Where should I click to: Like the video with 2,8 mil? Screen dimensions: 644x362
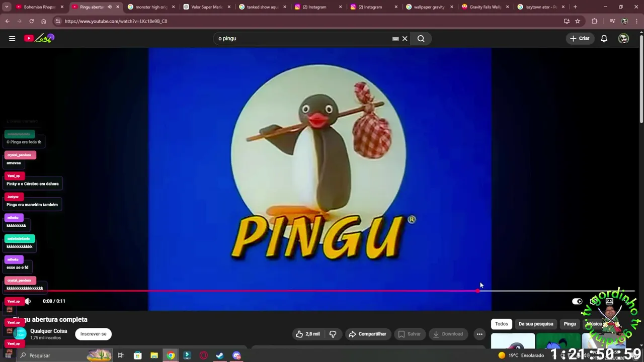pos(307,334)
